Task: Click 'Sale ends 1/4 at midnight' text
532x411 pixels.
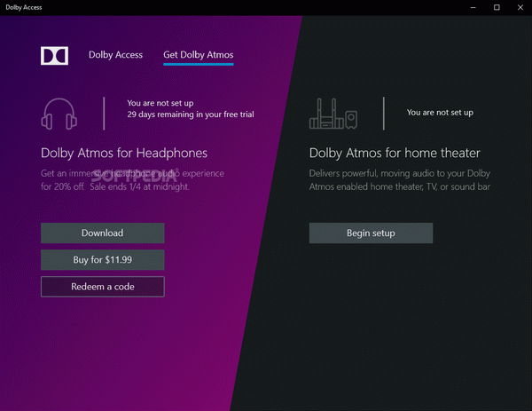Action: [x=139, y=186]
